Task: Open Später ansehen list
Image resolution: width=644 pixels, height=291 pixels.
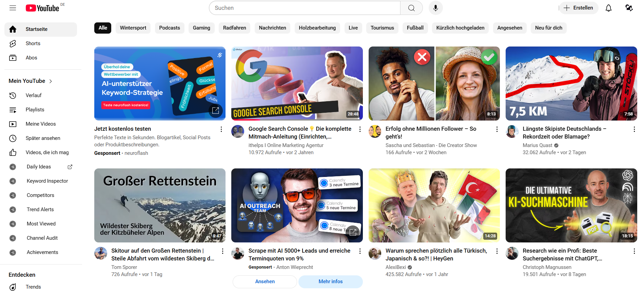Action: click(41, 138)
